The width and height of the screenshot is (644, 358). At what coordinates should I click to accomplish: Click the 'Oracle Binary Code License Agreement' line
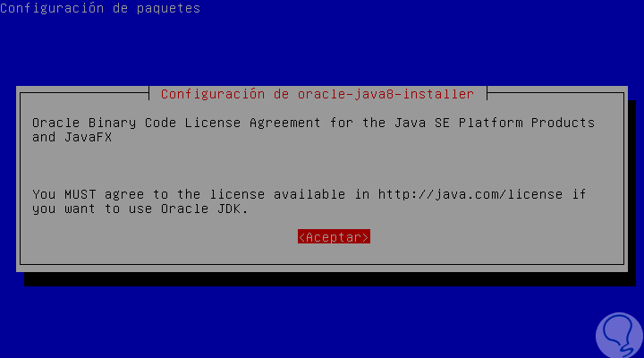313,123
